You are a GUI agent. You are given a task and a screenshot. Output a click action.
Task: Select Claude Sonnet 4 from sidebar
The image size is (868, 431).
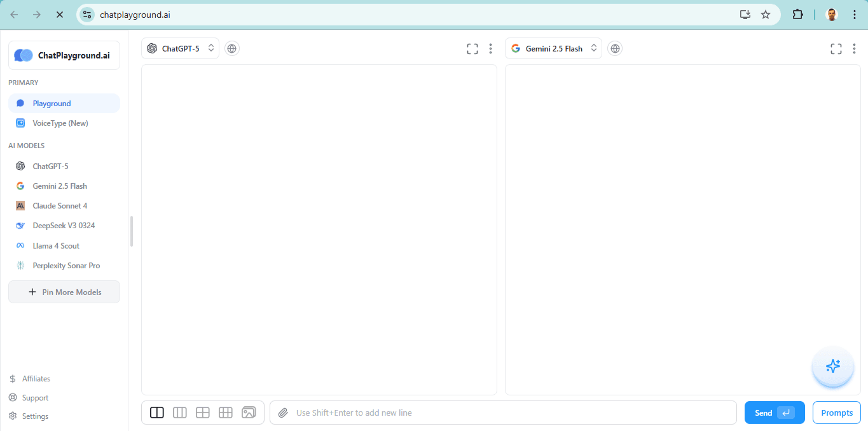[x=59, y=205]
